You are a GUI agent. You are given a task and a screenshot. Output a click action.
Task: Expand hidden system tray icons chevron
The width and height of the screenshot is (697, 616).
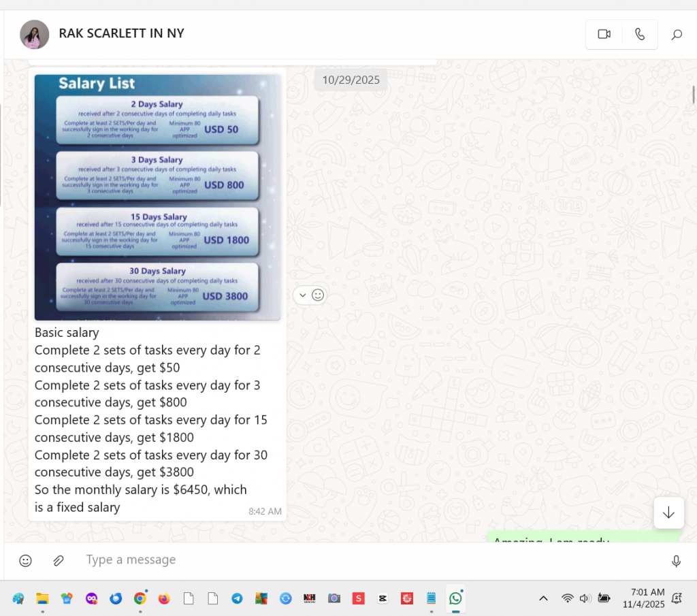[x=543, y=598]
